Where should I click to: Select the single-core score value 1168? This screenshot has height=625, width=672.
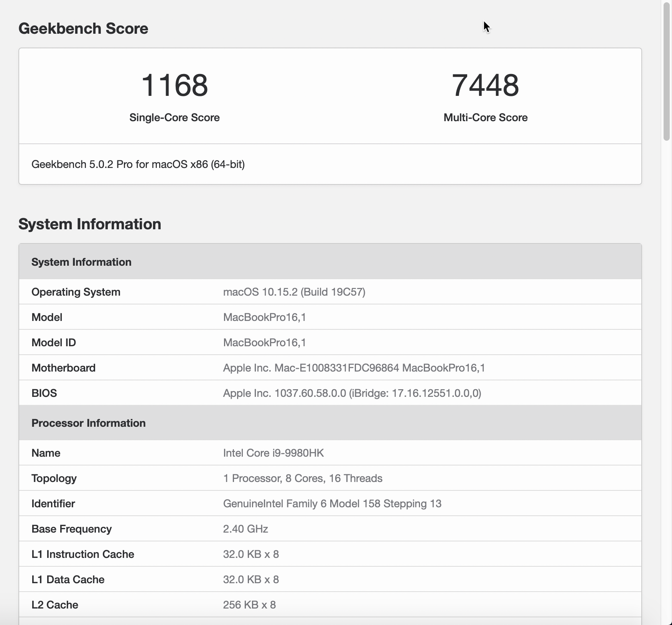(175, 85)
